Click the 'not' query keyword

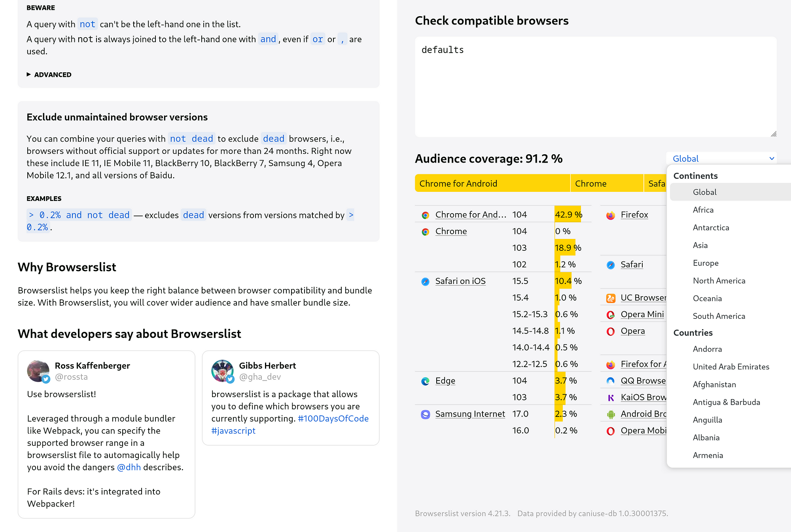click(x=87, y=25)
